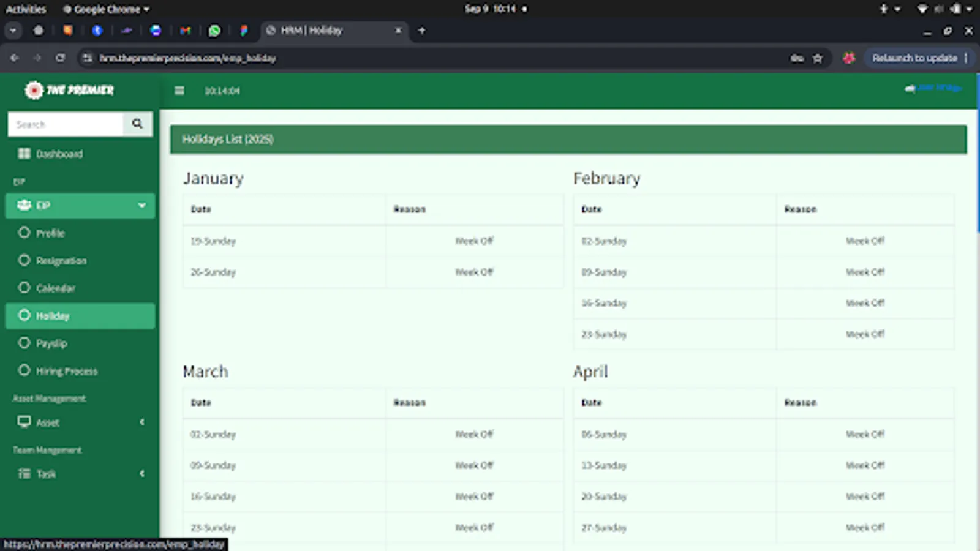Viewport: 980px width, 551px height.
Task: Open the Hiring Process menu item
Action: (x=67, y=371)
